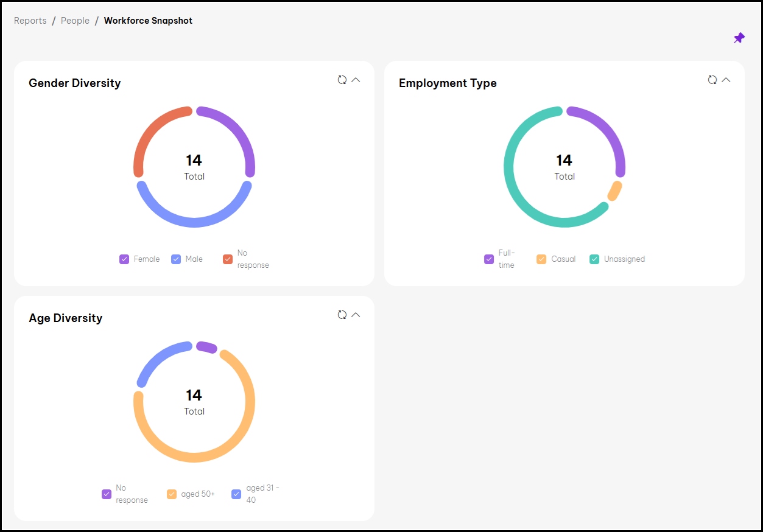Click the teal Unassigned donut segment

point(509,167)
